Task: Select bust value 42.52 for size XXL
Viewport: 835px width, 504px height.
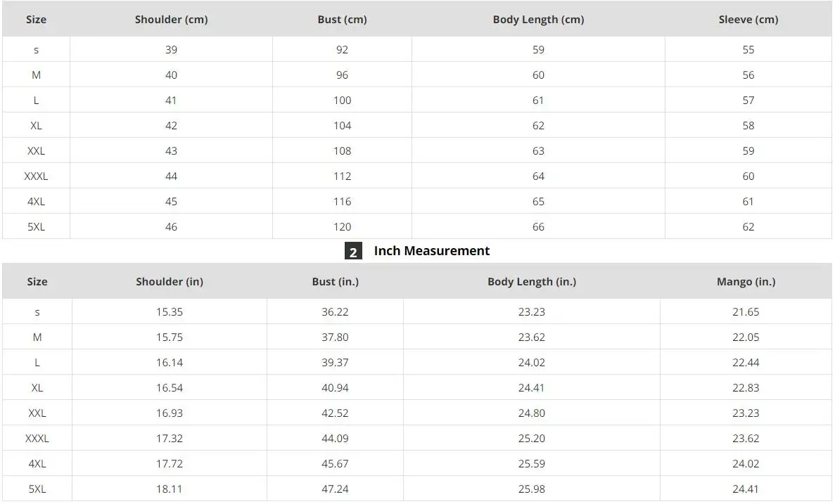Action: [x=335, y=413]
